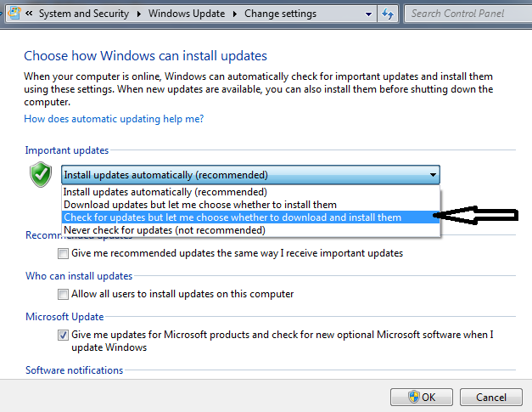Click the Cancel button
The height and width of the screenshot is (412, 532).
coord(491,397)
